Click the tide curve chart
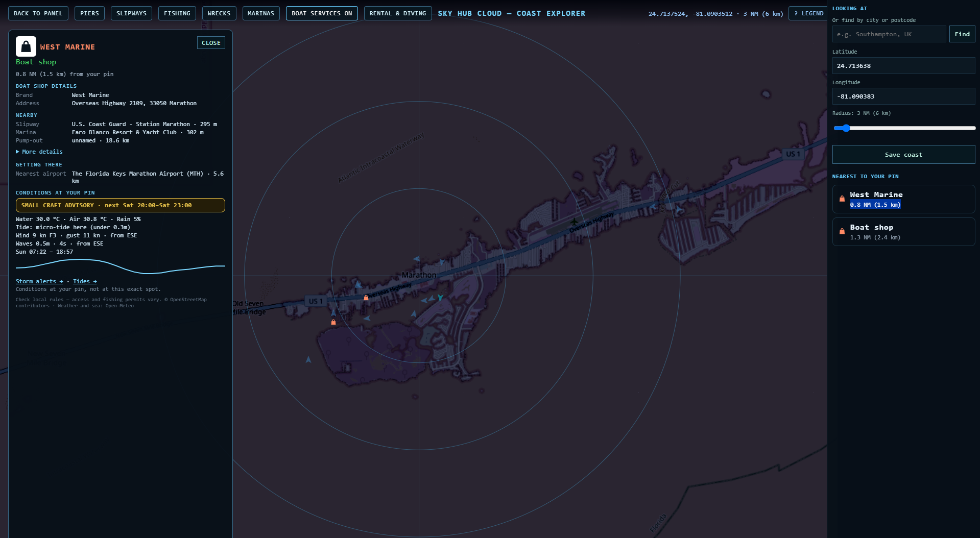 [x=121, y=266]
